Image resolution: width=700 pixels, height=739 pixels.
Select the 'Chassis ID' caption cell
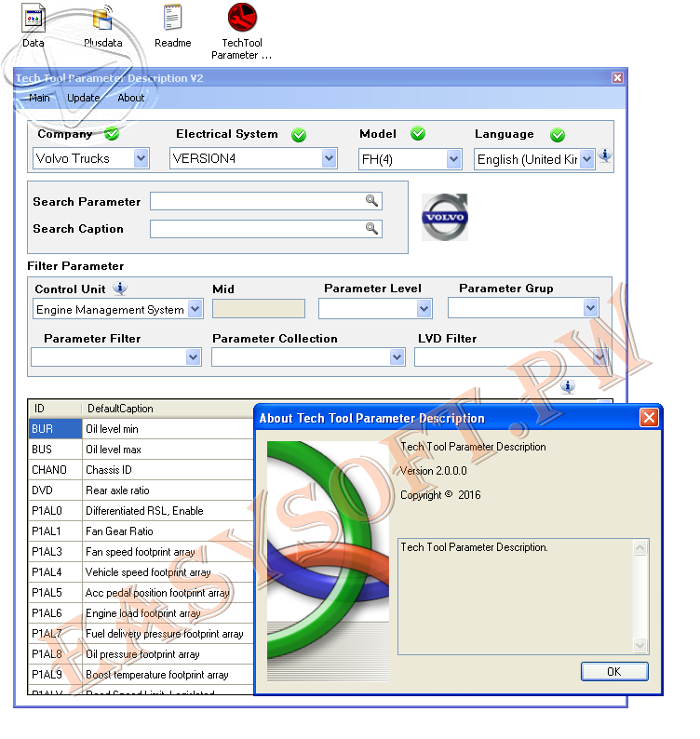[x=168, y=470]
